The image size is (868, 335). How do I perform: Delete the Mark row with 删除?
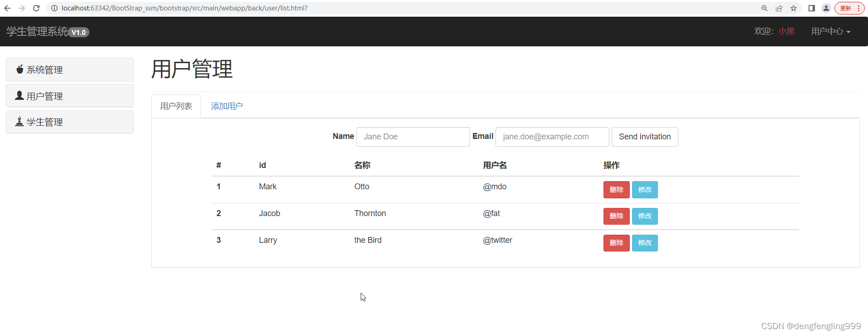click(616, 190)
